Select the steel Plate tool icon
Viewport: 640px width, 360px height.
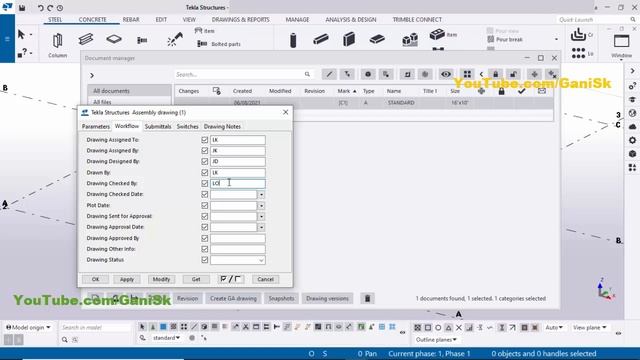[114, 39]
